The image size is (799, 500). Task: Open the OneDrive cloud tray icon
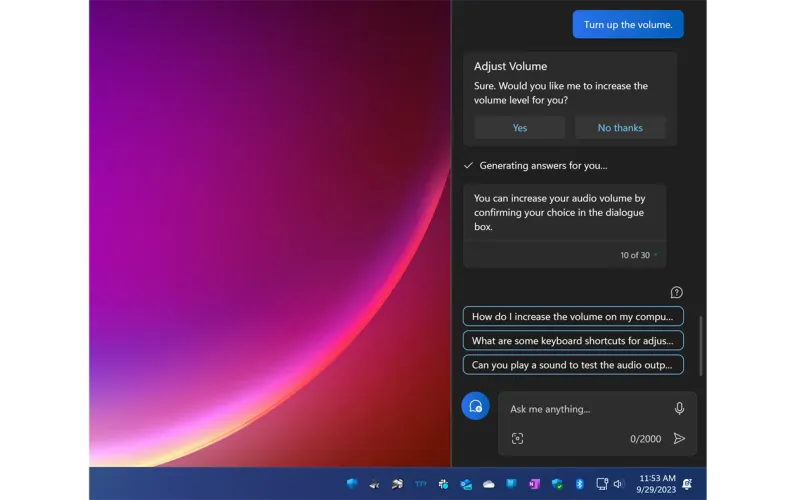coord(489,484)
